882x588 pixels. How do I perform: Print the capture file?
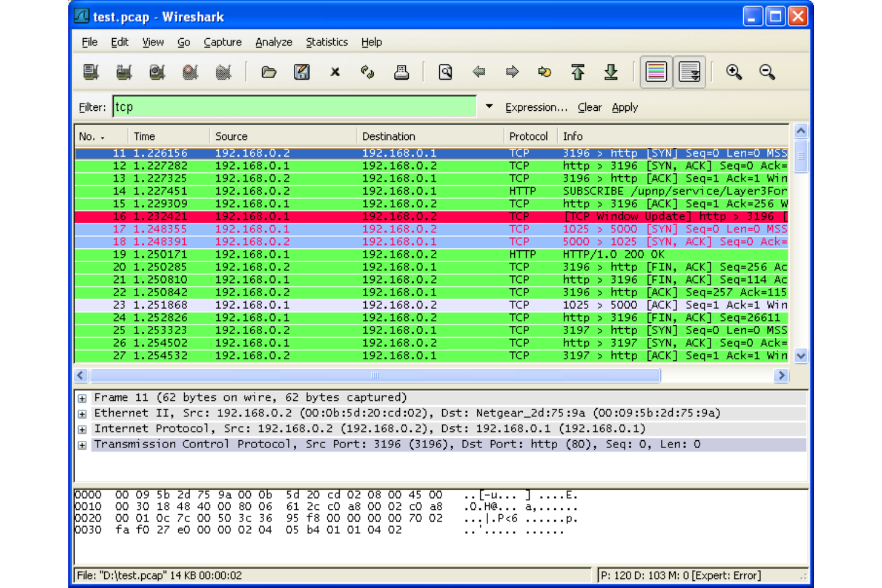[x=402, y=72]
